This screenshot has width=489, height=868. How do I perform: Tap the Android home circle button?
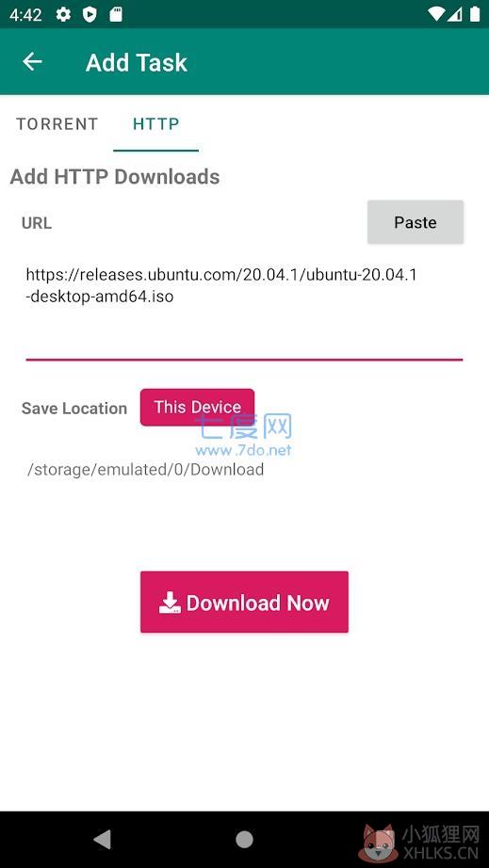[244, 839]
